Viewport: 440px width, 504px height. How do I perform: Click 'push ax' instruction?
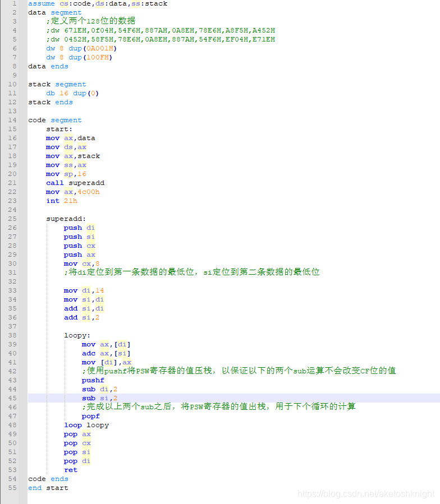pyautogui.click(x=80, y=255)
